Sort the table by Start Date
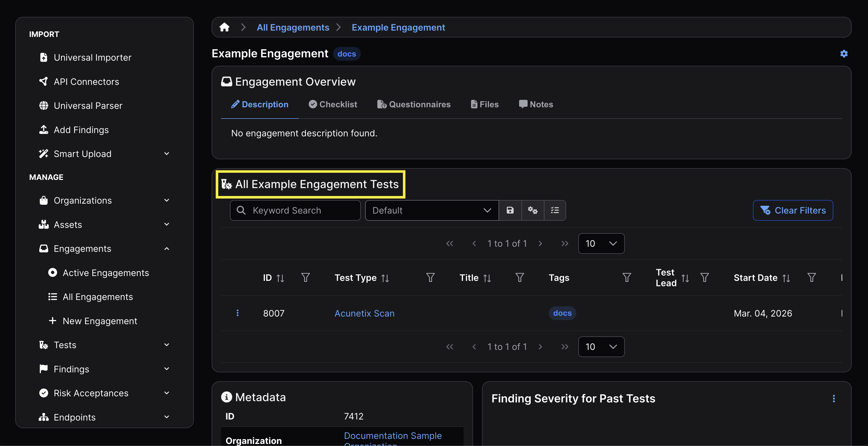 [x=786, y=278]
